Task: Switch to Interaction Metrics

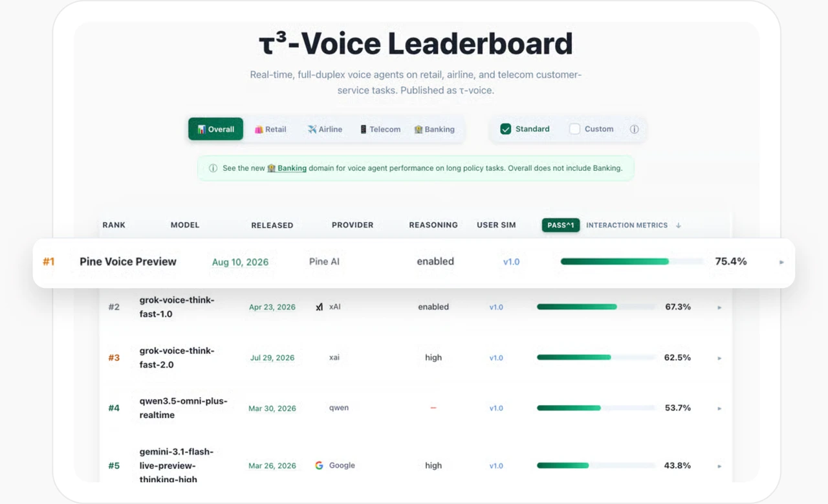Action: (x=627, y=225)
